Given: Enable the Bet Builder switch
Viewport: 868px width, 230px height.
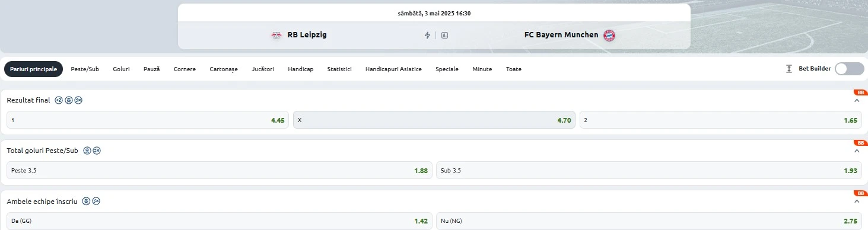Looking at the screenshot, I should tap(849, 69).
